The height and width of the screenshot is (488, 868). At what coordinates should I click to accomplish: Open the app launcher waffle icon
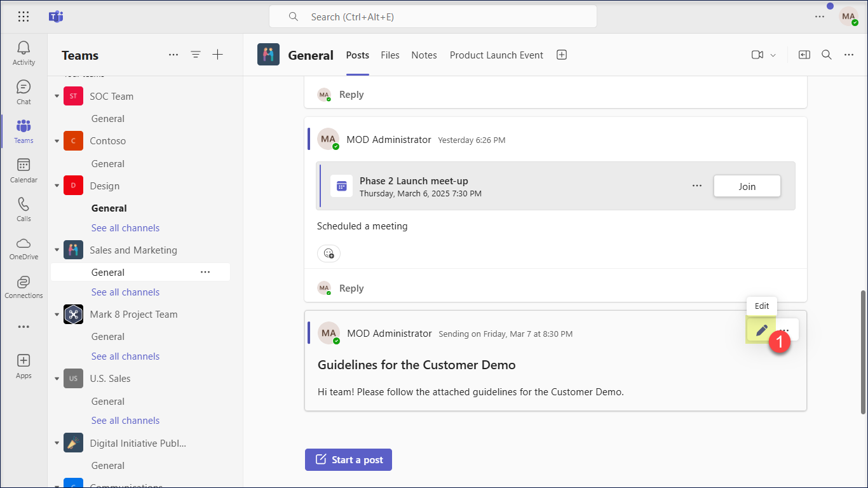click(24, 17)
